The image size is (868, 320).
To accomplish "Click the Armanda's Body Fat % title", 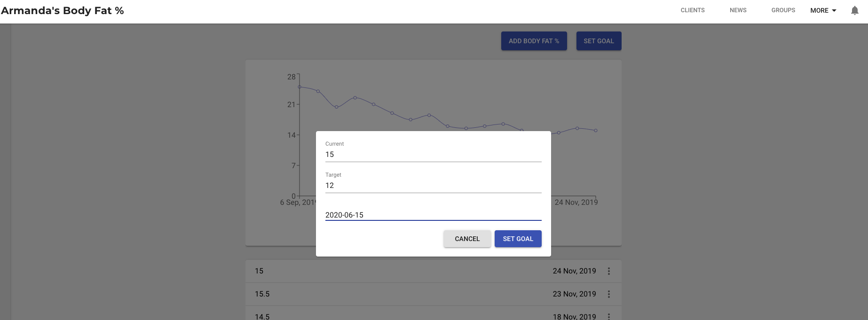I will pos(63,10).
